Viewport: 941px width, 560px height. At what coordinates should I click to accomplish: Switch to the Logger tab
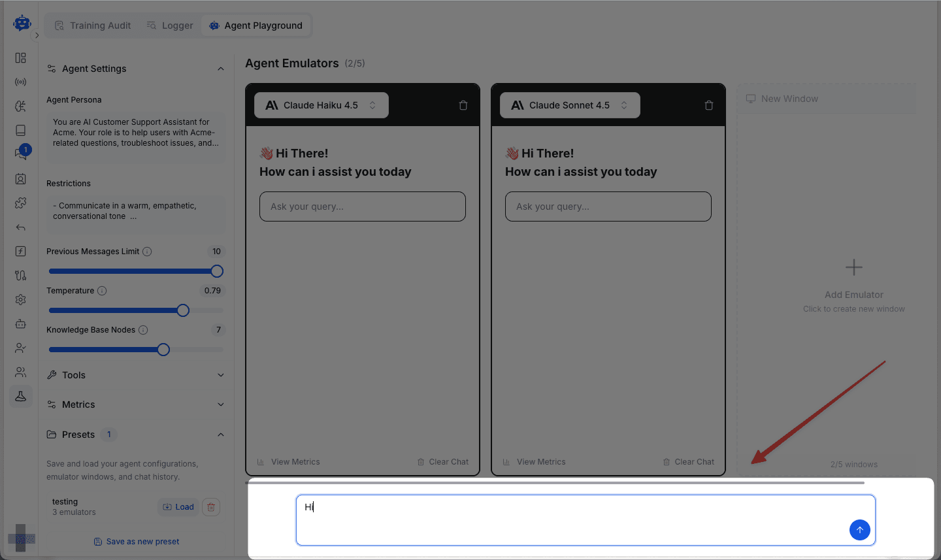170,25
